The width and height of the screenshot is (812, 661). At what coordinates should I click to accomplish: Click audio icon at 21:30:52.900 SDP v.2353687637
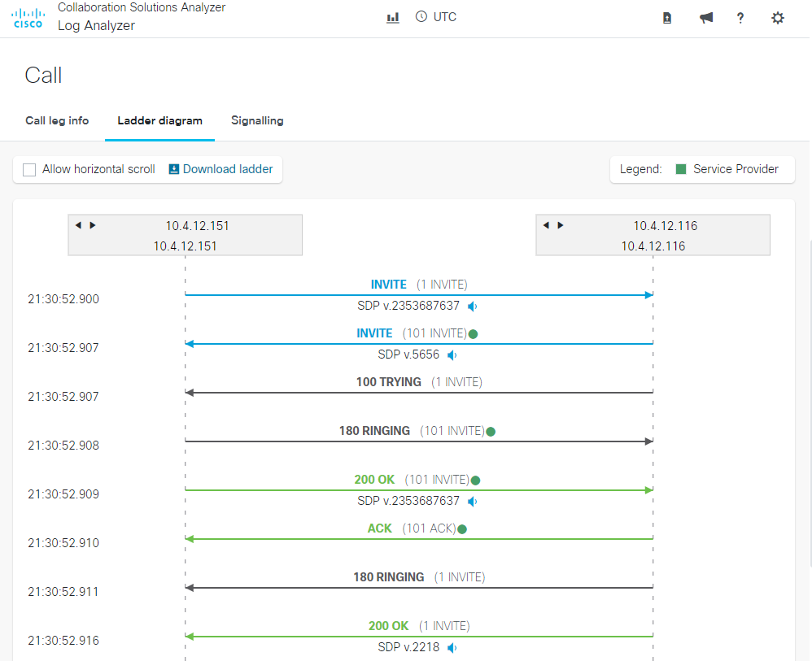472,307
